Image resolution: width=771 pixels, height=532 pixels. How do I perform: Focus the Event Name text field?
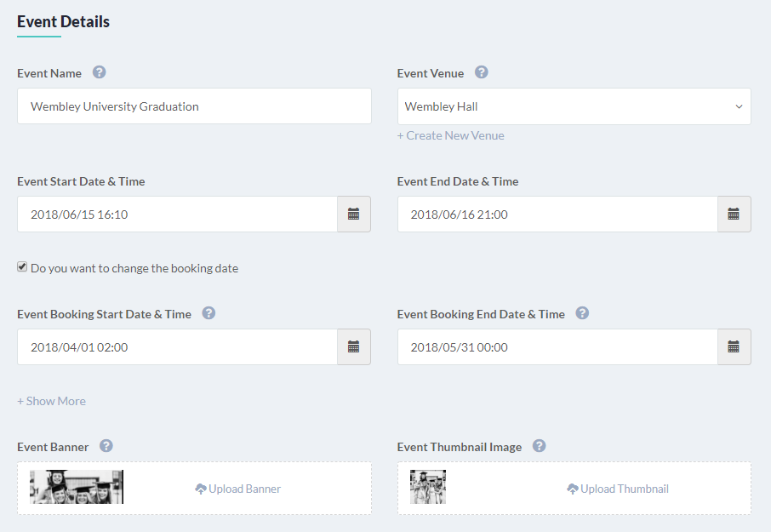point(194,106)
